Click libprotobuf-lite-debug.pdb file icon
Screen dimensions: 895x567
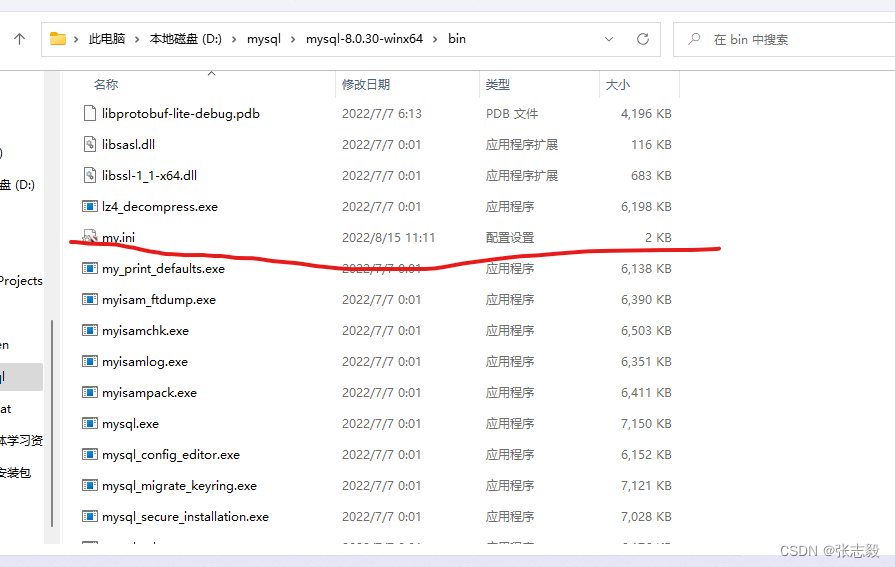pos(90,113)
